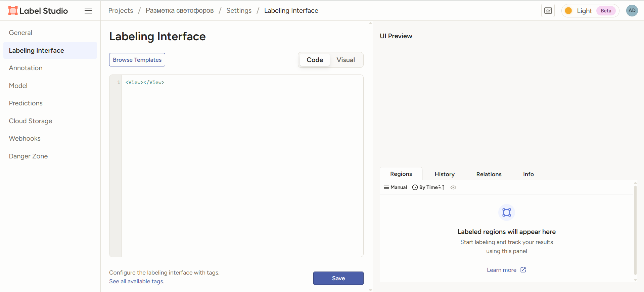Toggle the hamburger sidebar menu
This screenshot has width=644, height=292.
pos(88,11)
